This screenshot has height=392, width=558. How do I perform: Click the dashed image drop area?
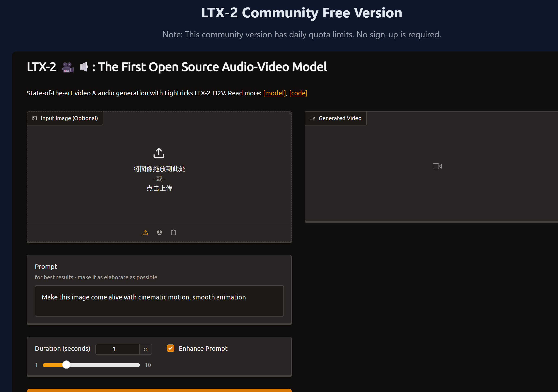159,170
